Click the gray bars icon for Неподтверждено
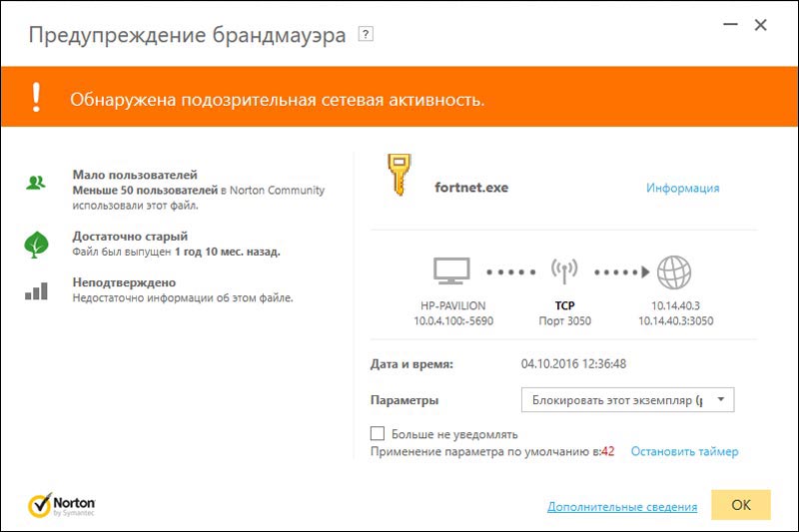This screenshot has height=532, width=799. tap(37, 290)
